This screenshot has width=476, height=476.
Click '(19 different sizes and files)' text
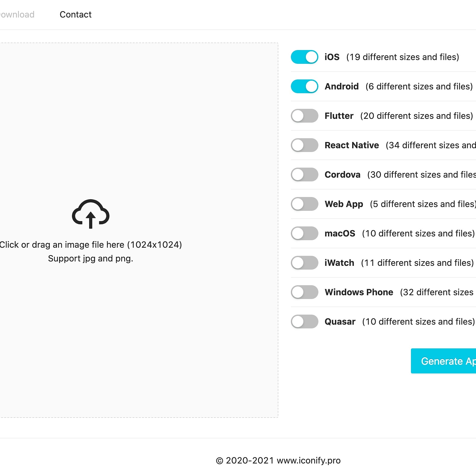[403, 57]
